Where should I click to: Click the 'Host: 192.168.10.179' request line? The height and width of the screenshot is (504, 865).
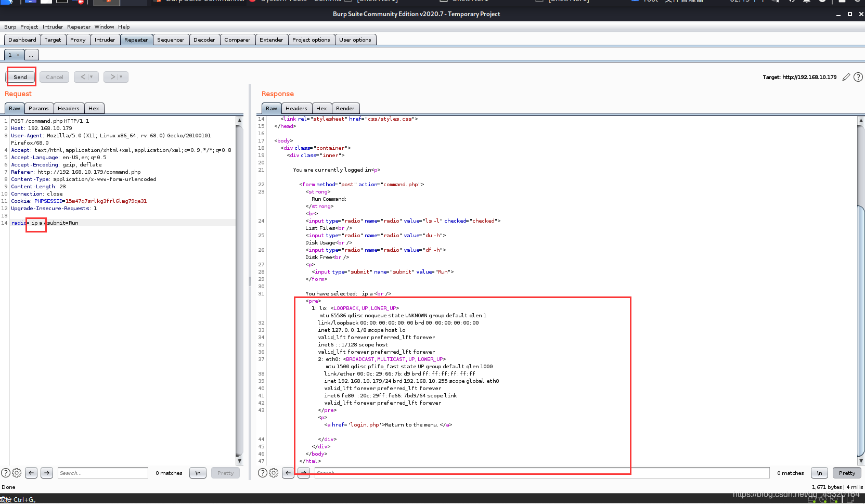click(42, 128)
